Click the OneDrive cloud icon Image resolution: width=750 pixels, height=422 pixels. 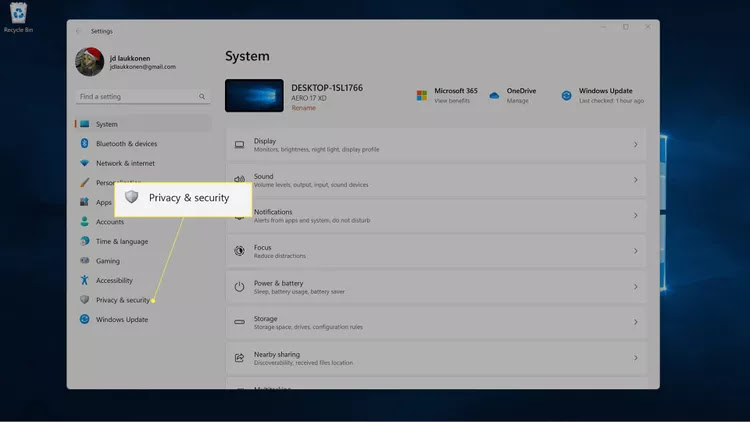[494, 96]
